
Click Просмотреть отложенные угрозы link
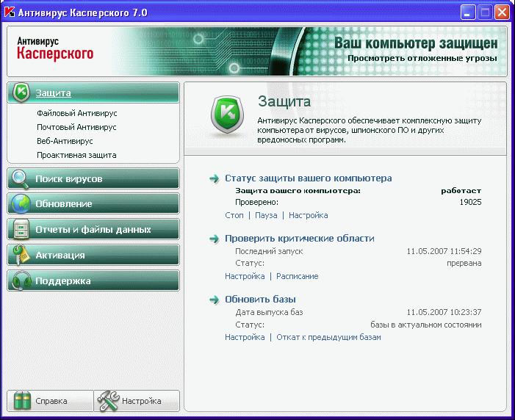422,59
